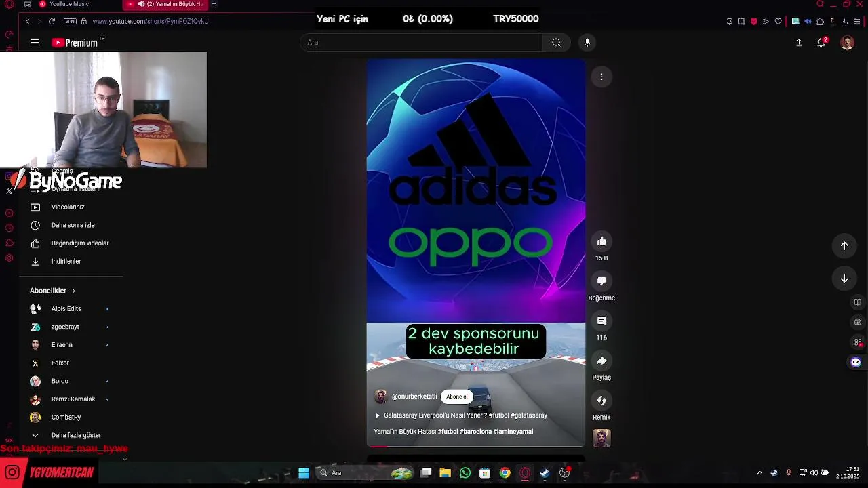This screenshot has height=488, width=868.
Task: Share the short with Paylaş arrow
Action: (x=601, y=361)
